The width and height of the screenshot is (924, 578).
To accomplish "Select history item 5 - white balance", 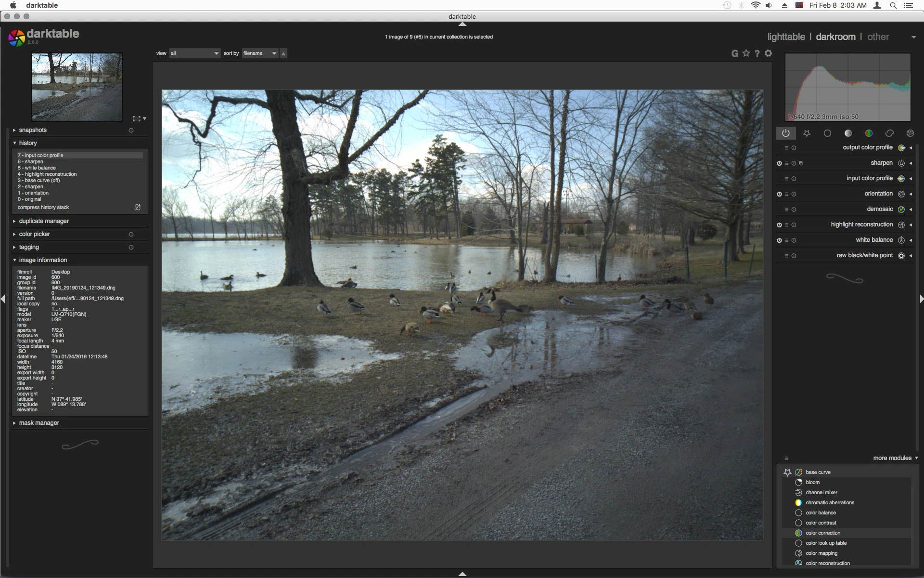I will pos(37,168).
